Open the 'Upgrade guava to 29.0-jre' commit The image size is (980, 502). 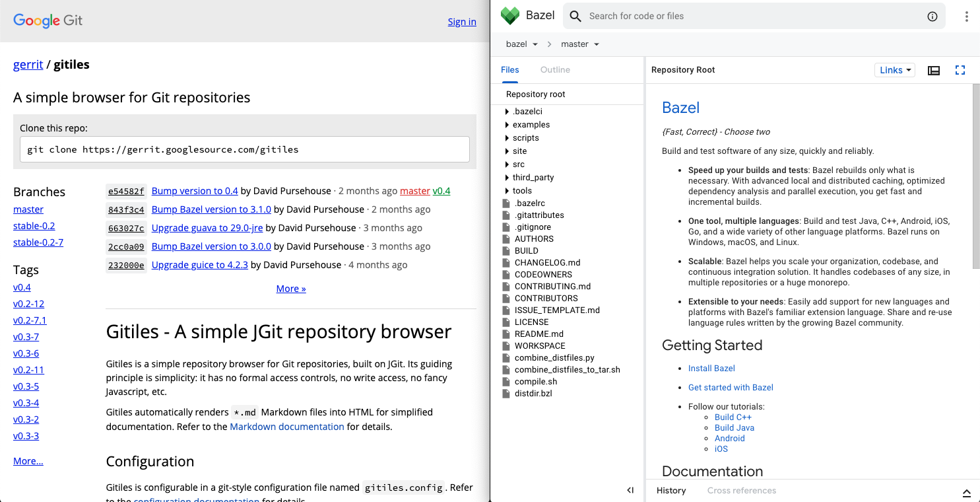[207, 228]
